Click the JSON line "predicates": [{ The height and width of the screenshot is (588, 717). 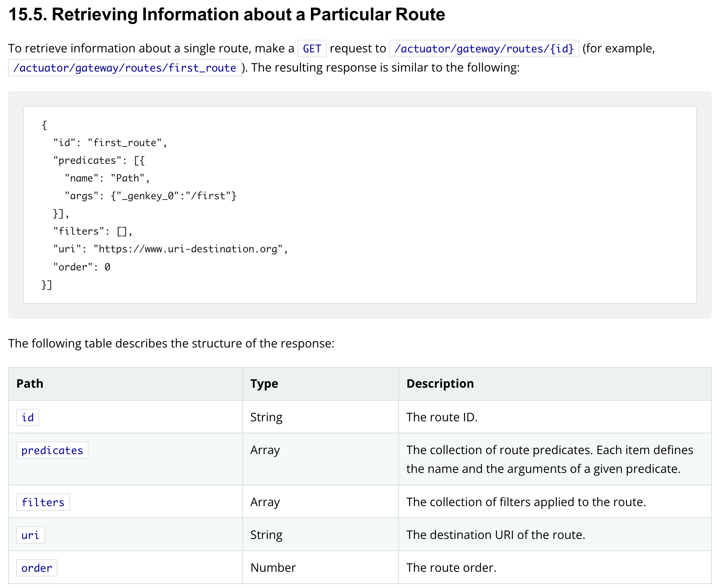pos(99,160)
